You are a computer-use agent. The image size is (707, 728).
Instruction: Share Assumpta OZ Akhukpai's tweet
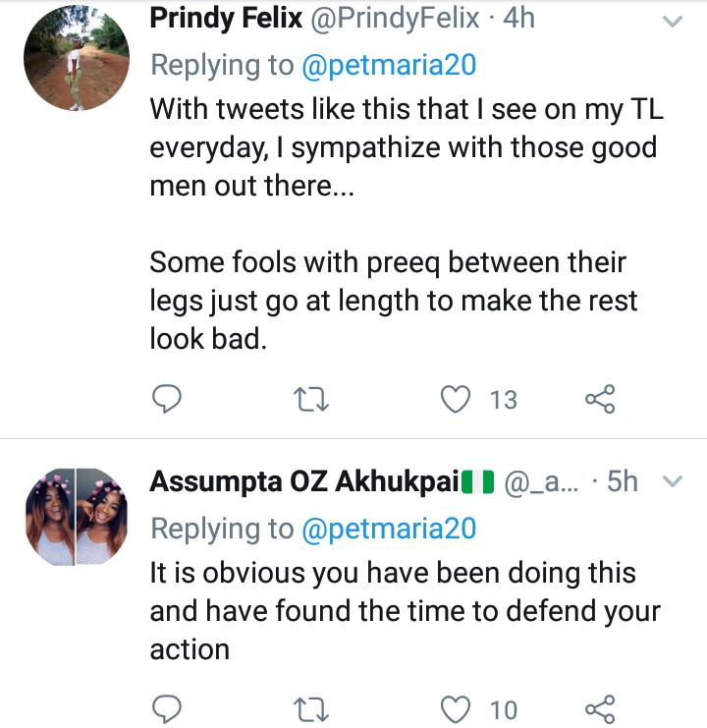point(599,707)
